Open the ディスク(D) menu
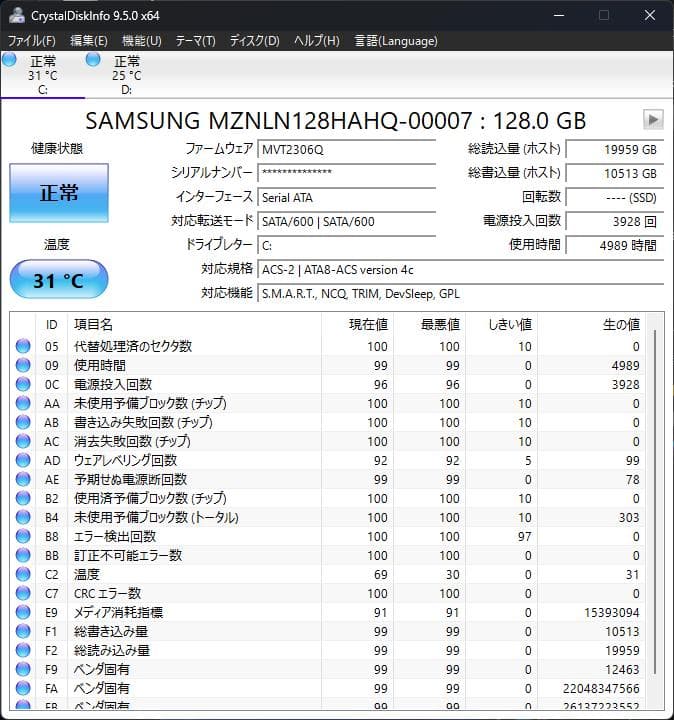Viewport: 674px width, 720px height. pyautogui.click(x=254, y=41)
